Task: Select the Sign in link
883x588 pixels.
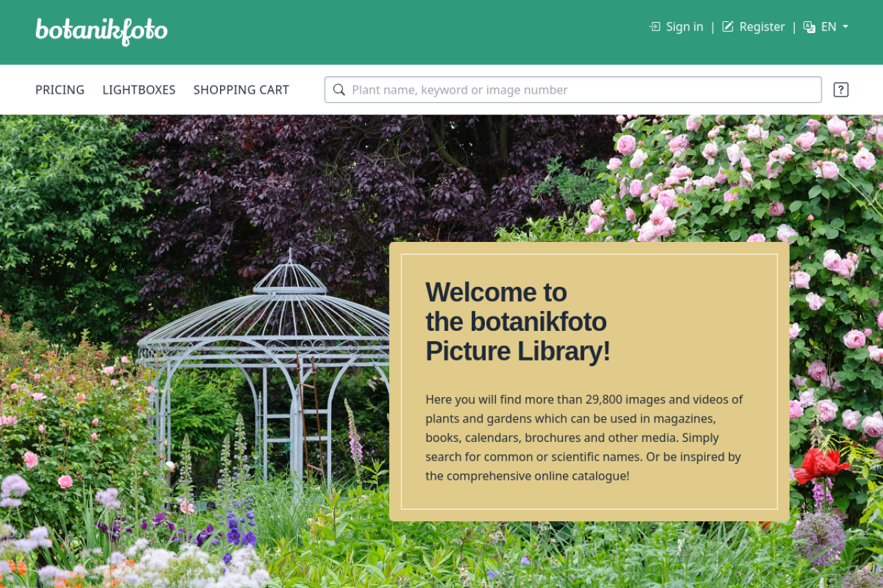Action: point(684,27)
